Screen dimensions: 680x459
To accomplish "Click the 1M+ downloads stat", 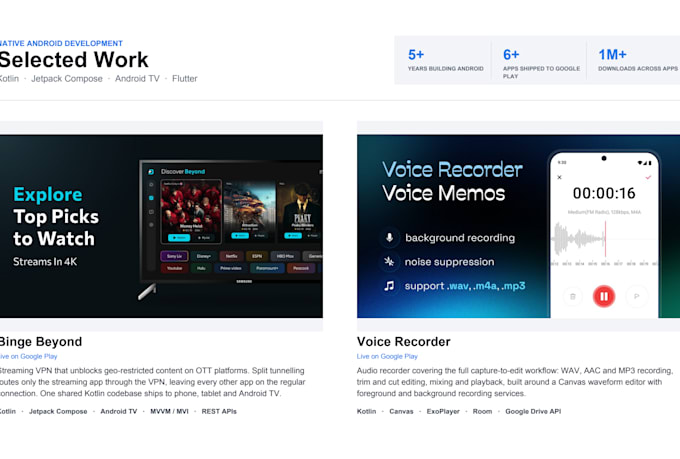I will pyautogui.click(x=638, y=60).
